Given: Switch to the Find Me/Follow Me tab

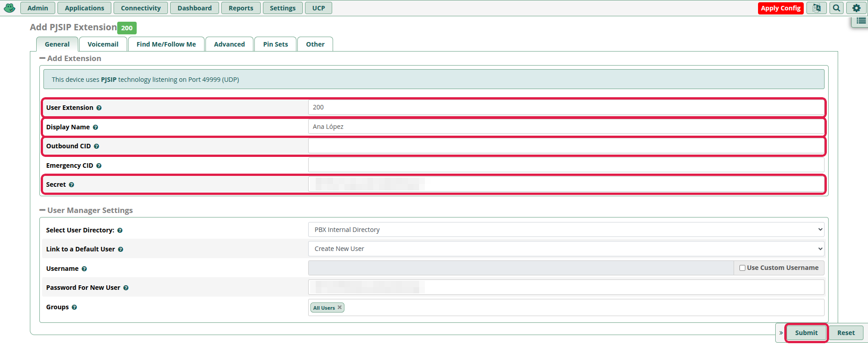Looking at the screenshot, I should [166, 44].
